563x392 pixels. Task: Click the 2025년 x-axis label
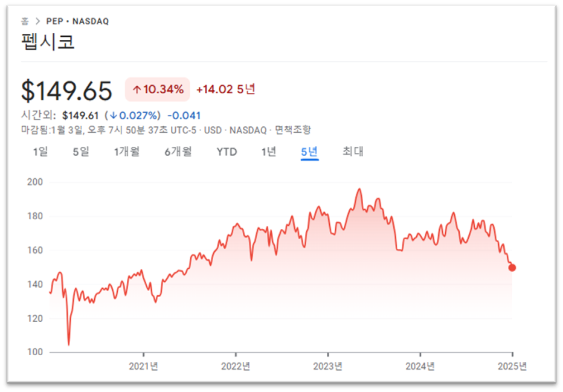click(x=512, y=366)
